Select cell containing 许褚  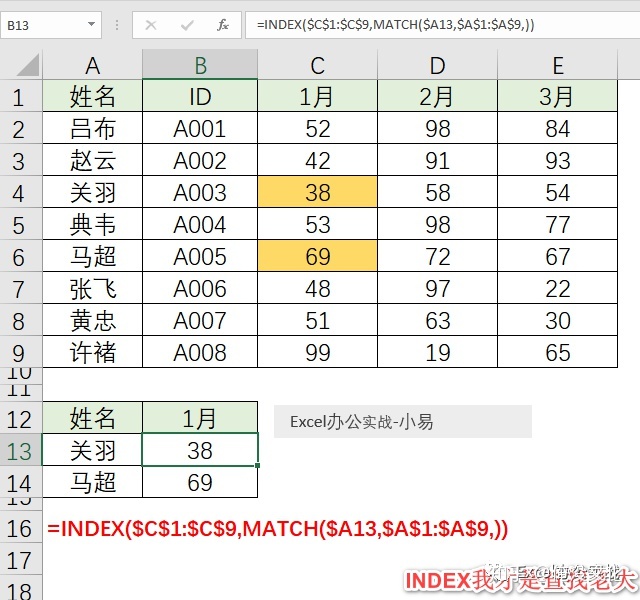tap(93, 352)
